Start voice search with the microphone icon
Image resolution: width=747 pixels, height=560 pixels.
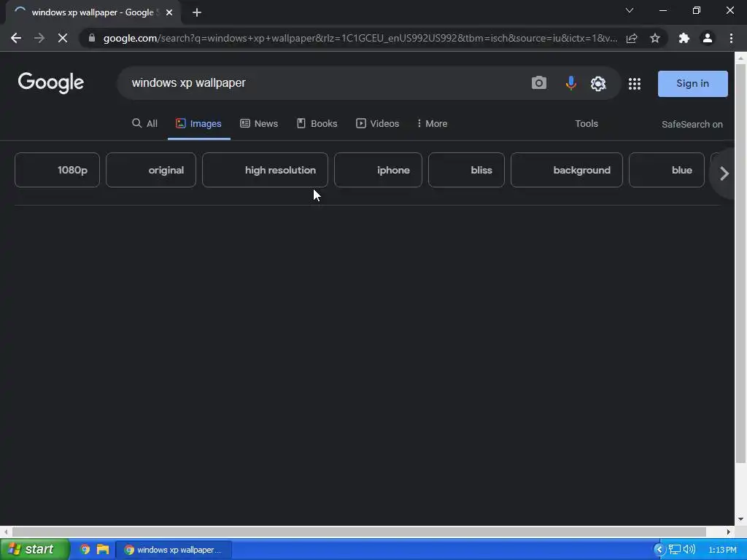click(x=570, y=83)
